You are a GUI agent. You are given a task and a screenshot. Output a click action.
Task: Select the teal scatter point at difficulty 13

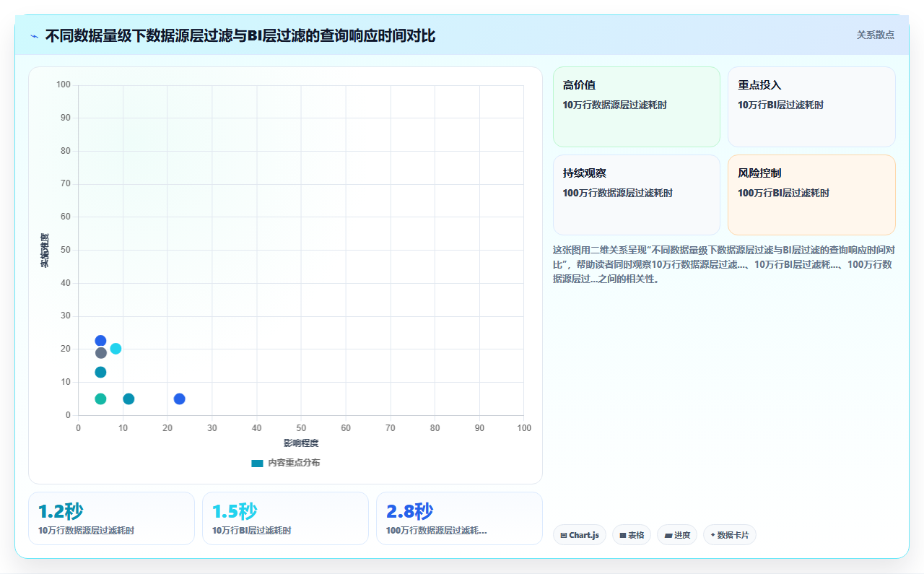tap(100, 373)
